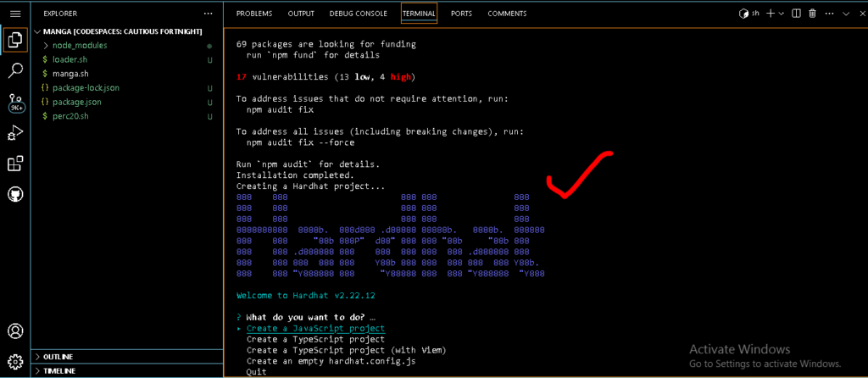Create a new terminal with plus icon
This screenshot has height=378, width=868.
point(770,14)
